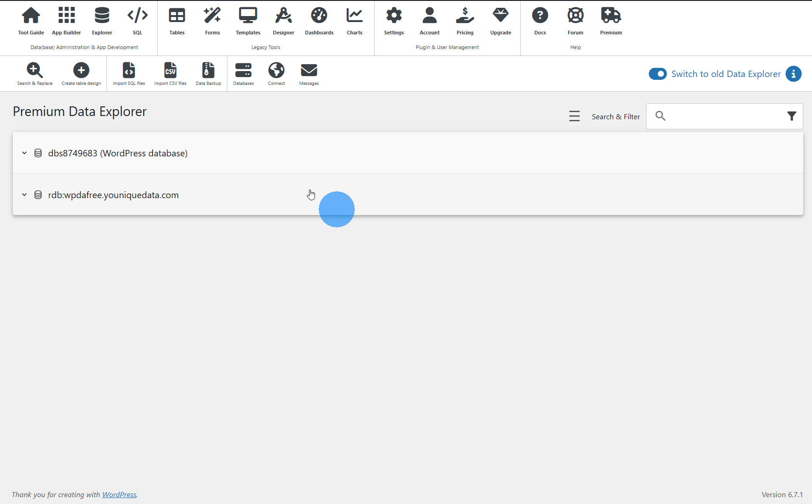Toggle Switch to old Data Explorer

coord(658,73)
